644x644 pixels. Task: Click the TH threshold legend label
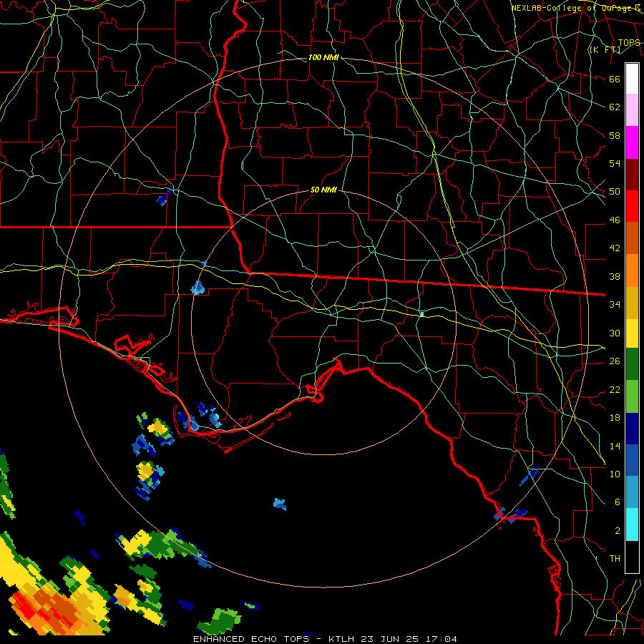pyautogui.click(x=615, y=559)
